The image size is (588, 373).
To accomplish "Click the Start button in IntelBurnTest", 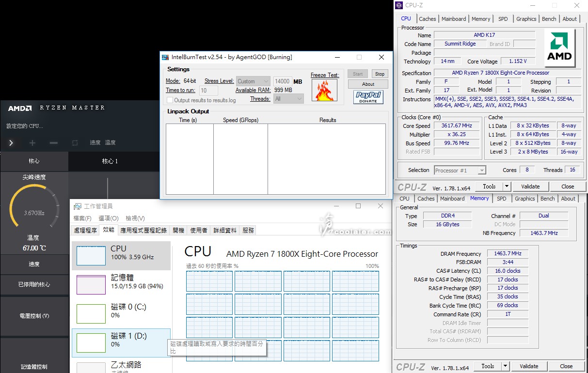I will pyautogui.click(x=358, y=74).
